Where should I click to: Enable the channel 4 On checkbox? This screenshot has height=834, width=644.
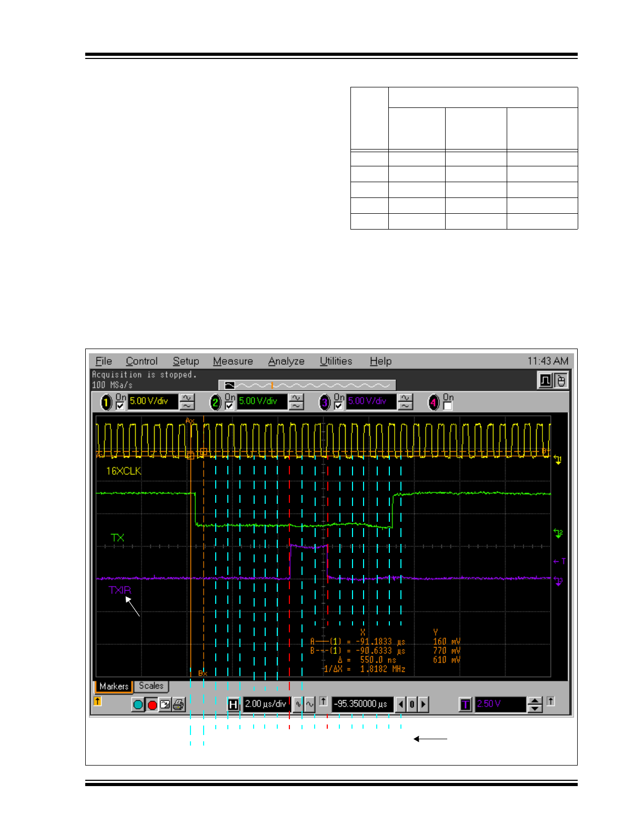click(447, 406)
